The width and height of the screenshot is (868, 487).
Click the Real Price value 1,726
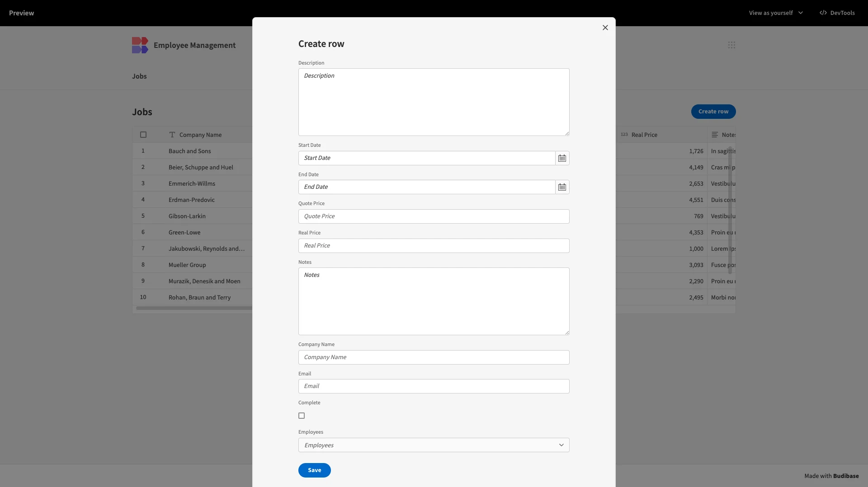coord(696,151)
